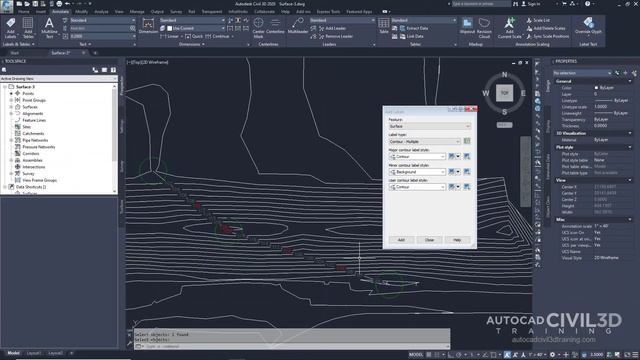Select the Revision Cloud tool
Screen dimensions: 640x360
pos(484,28)
